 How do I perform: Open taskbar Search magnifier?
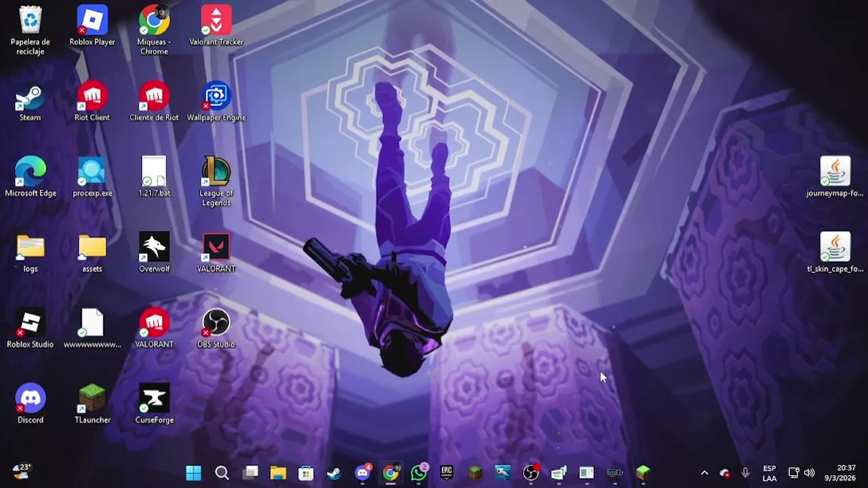point(222,472)
